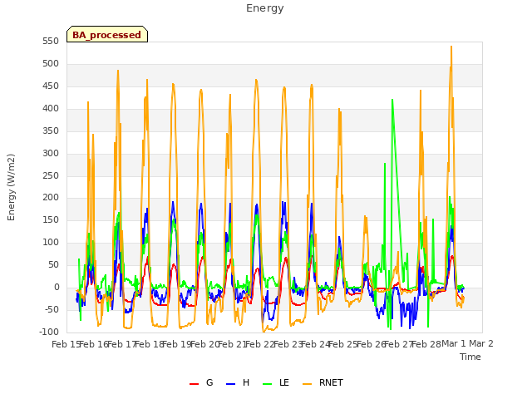Viewport: 532px width, 399px height.
Task: Click the 550 y-axis tick value
Action: pos(51,42)
